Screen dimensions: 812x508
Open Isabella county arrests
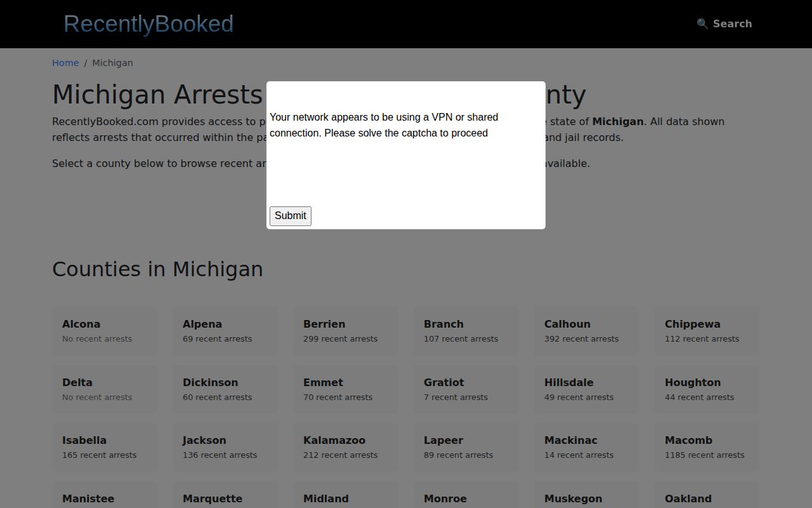(105, 447)
